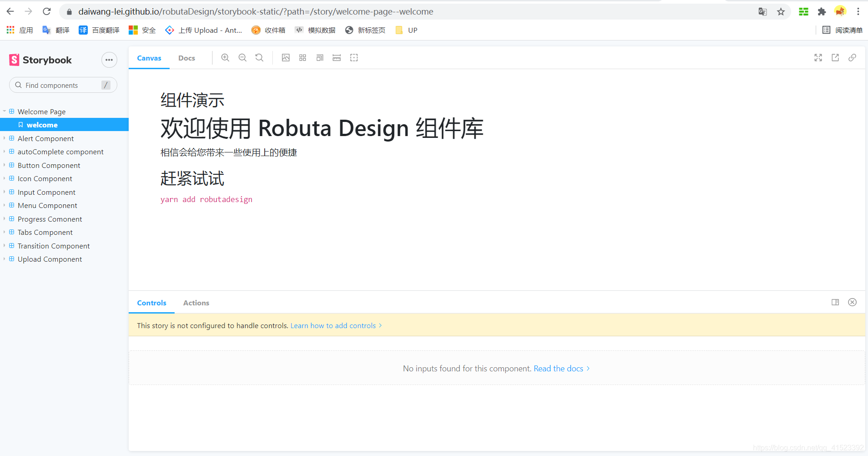Viewport: 868px width, 456px height.
Task: Hide the addons panel
Action: [x=853, y=302]
